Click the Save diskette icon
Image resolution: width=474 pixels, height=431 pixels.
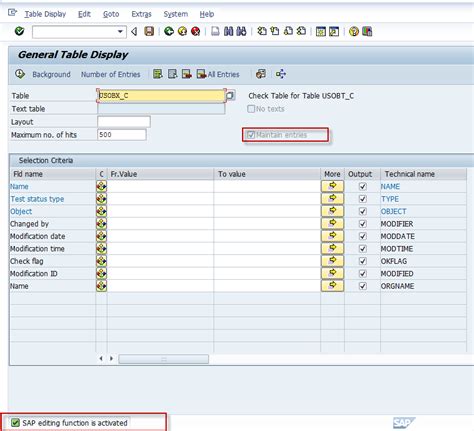(x=149, y=31)
